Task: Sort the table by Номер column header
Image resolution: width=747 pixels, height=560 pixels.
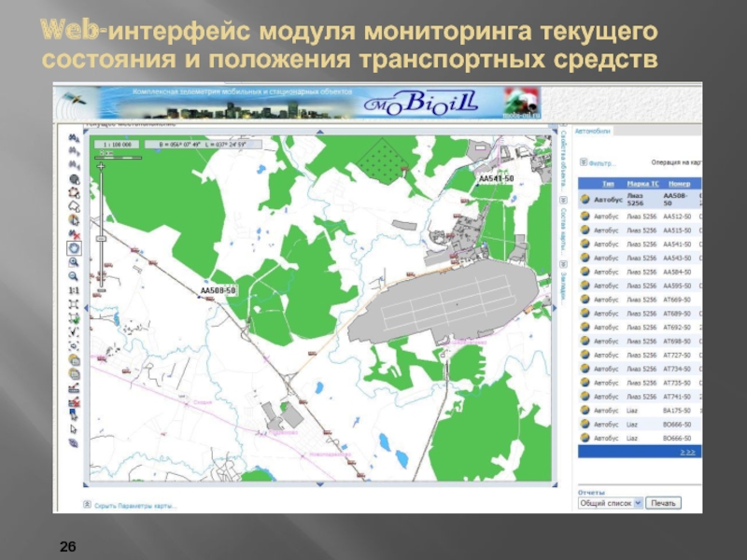Action: 680,184
